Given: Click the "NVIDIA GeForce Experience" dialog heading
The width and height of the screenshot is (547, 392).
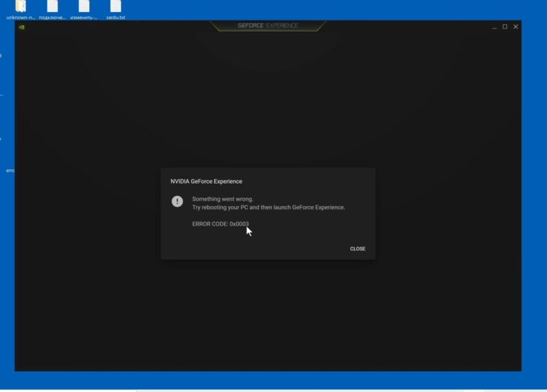Looking at the screenshot, I should [206, 181].
